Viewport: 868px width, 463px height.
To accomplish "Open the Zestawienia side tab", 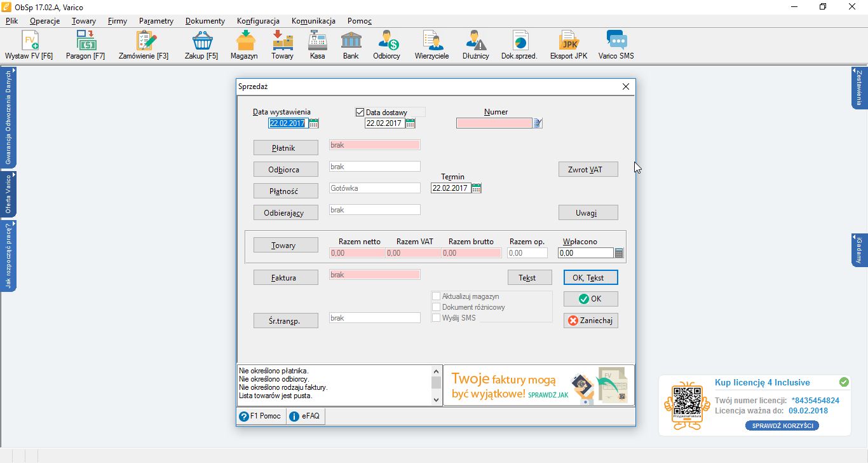I will point(859,87).
